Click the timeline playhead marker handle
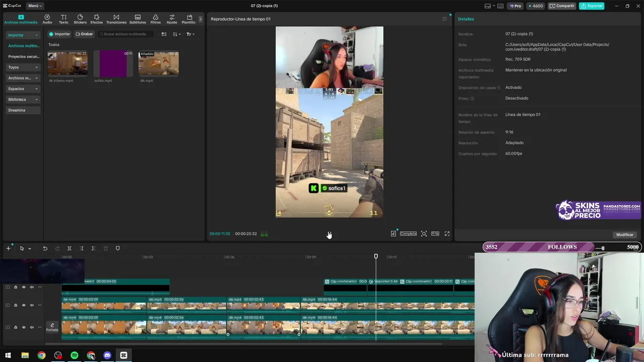 click(376, 256)
